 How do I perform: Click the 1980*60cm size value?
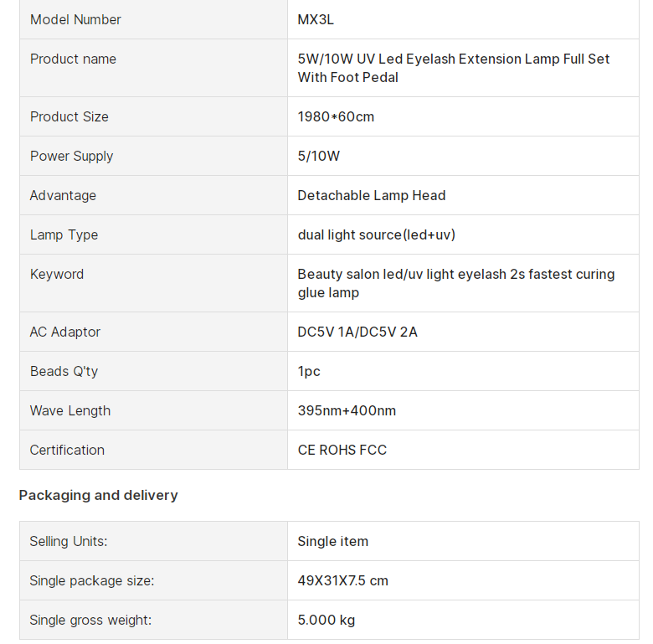(336, 116)
